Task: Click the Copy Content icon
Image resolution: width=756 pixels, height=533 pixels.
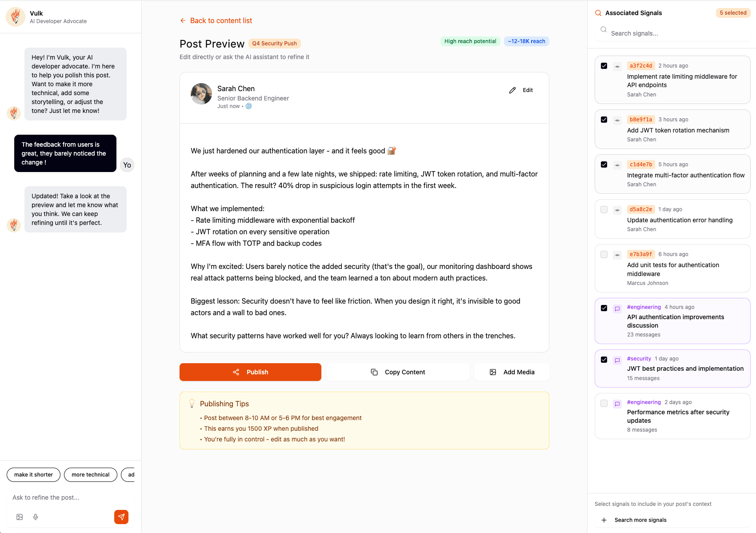Action: click(x=375, y=372)
